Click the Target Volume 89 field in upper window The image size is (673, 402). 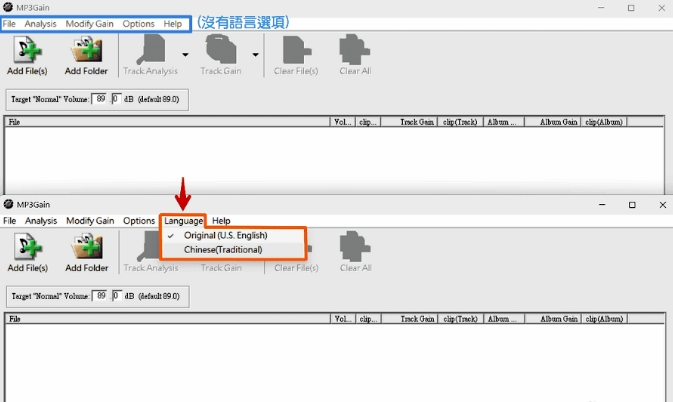click(101, 99)
